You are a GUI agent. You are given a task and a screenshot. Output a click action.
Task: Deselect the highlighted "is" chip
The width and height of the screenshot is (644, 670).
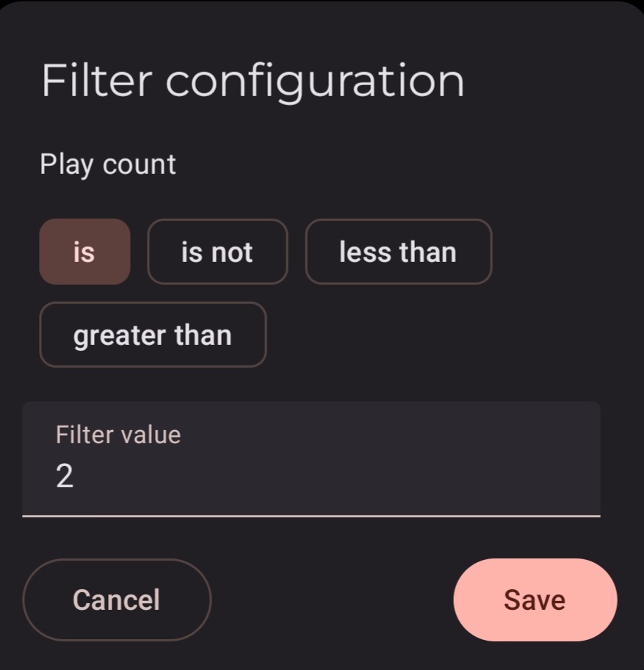[84, 252]
